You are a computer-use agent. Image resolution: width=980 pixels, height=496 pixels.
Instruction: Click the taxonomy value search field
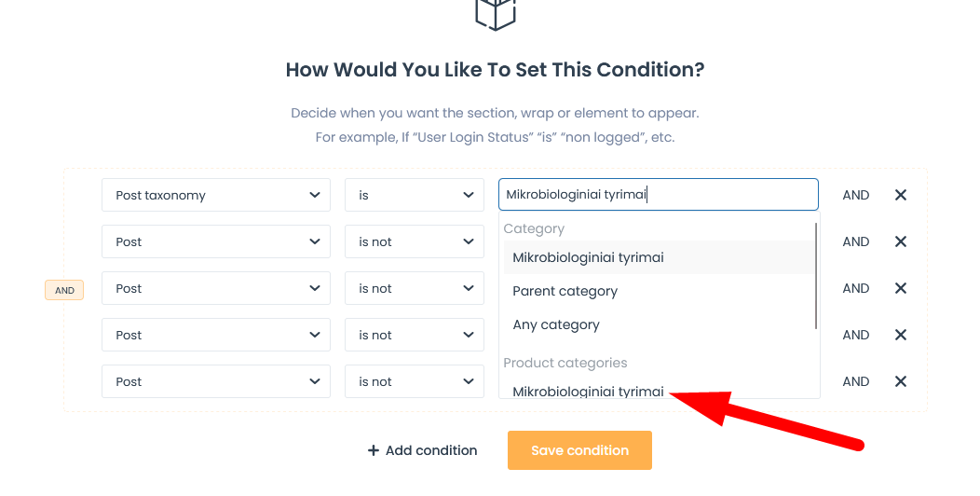[x=658, y=195]
